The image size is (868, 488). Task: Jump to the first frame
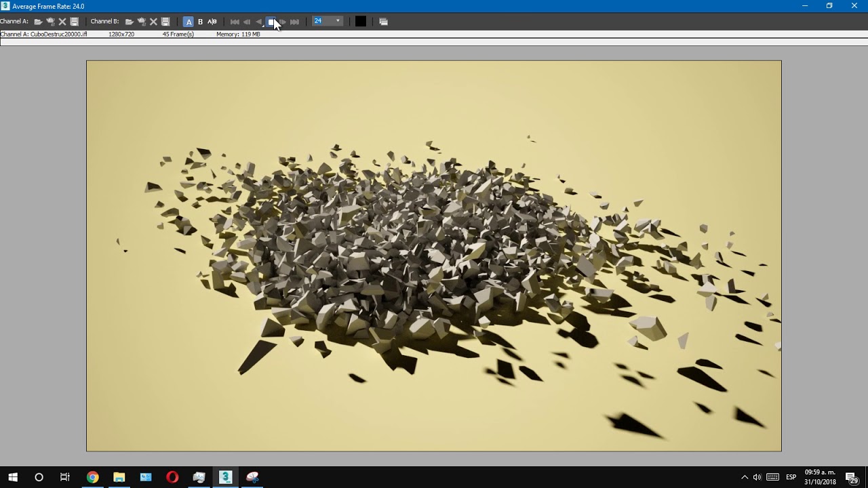coord(235,22)
